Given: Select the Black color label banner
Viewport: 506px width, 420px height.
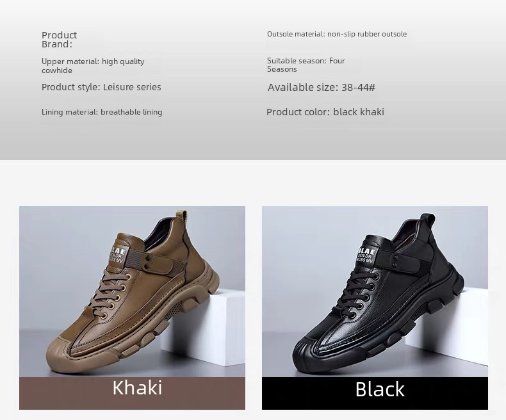Looking at the screenshot, I should (375, 393).
